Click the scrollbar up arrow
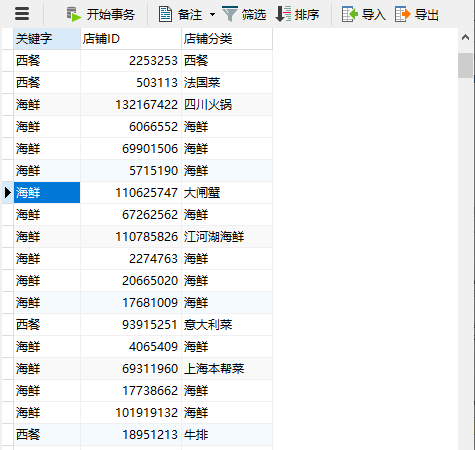The height and width of the screenshot is (450, 475). (x=465, y=38)
